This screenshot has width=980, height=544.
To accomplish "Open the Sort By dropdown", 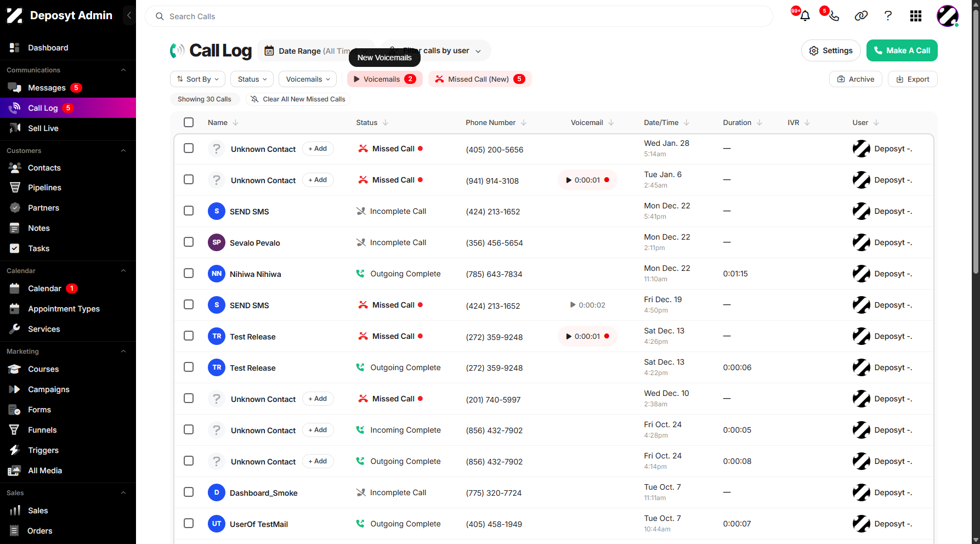I will 197,79.
